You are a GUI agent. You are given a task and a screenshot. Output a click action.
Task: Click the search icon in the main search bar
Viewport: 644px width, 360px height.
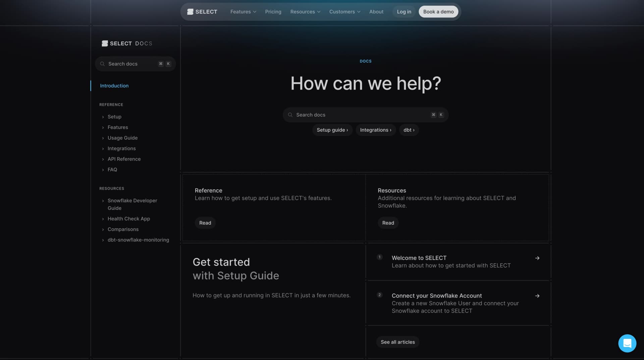click(290, 115)
